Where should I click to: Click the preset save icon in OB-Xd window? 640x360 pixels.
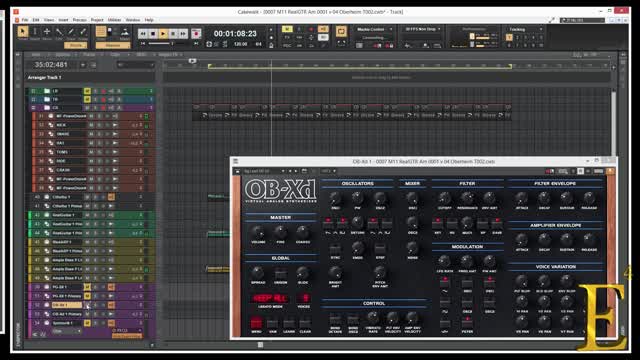[x=304, y=171]
